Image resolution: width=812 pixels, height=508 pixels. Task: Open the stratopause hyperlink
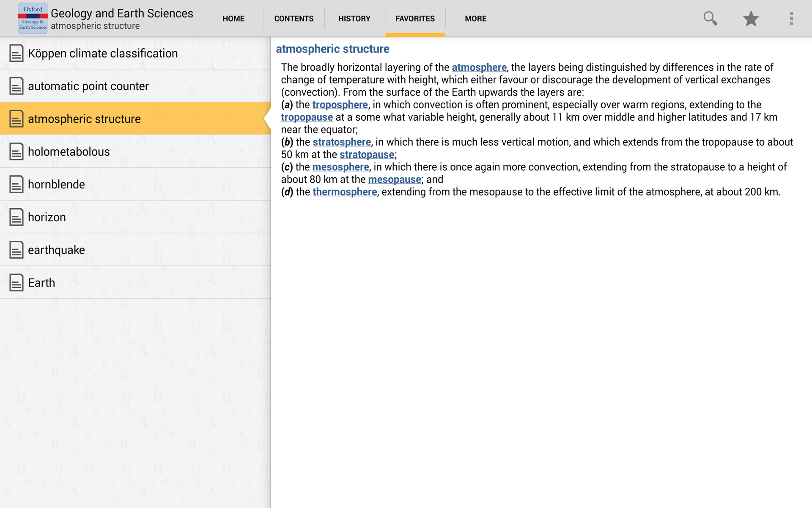[x=367, y=155]
